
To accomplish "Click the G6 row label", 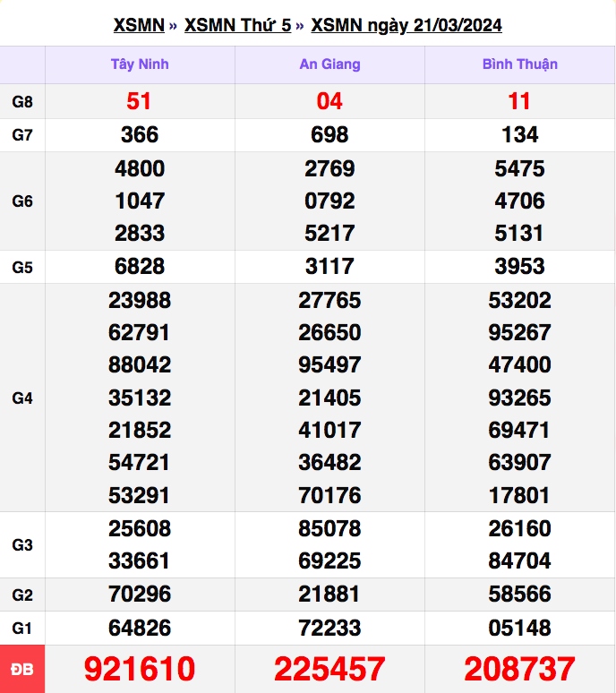I will point(22,201).
